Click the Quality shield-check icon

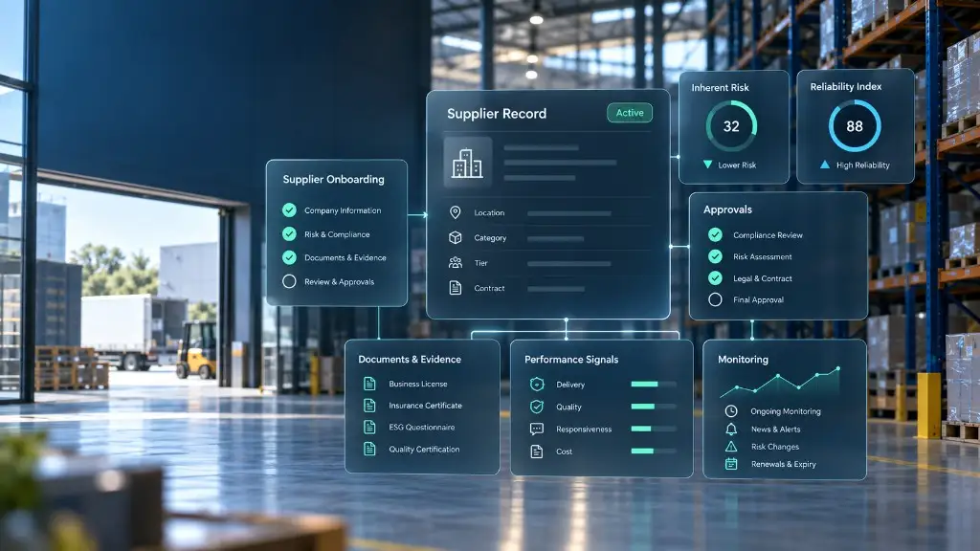click(536, 407)
